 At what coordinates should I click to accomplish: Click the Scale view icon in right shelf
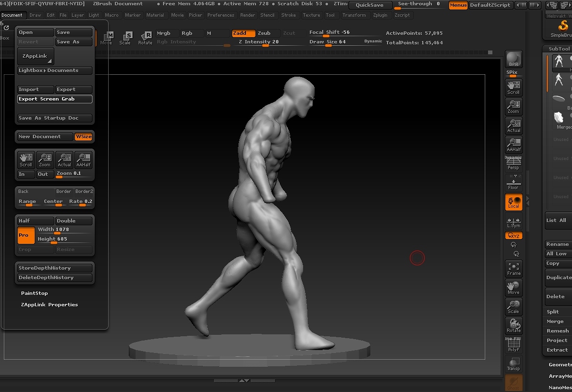click(513, 306)
